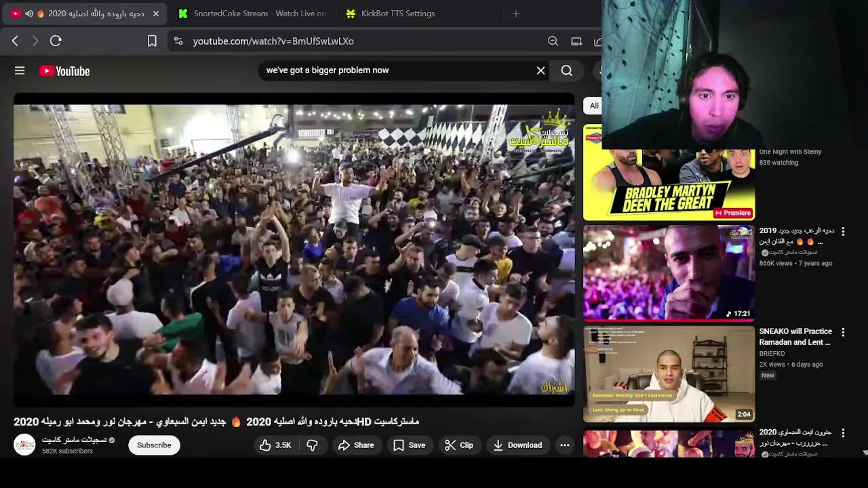The width and height of the screenshot is (868, 488).
Task: Open SNEAKO Ramadan video thumbnail
Action: coord(669,374)
